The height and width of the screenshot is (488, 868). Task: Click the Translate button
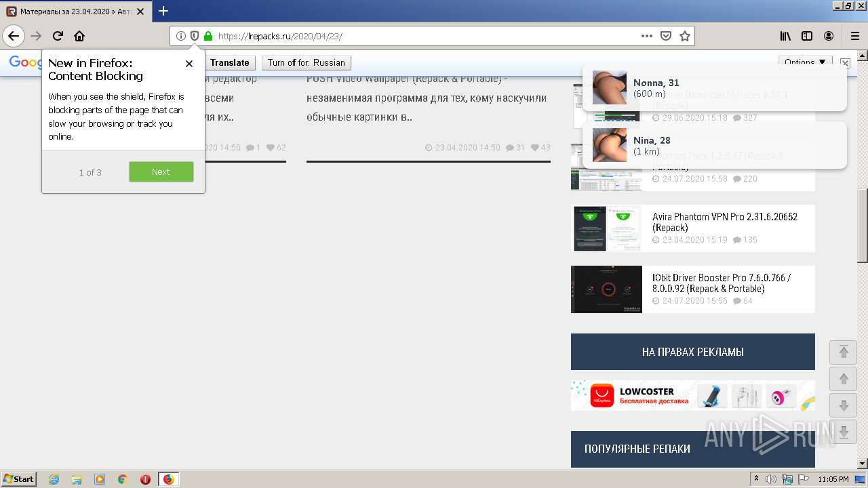pos(230,62)
